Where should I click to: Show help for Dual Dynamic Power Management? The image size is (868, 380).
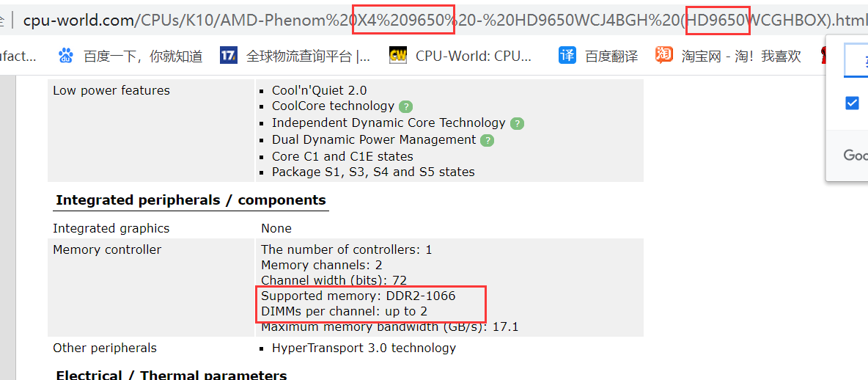pyautogui.click(x=487, y=140)
